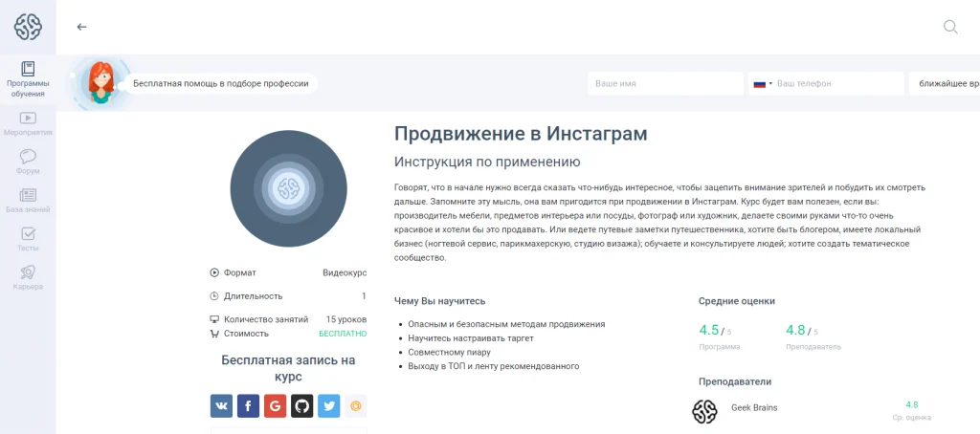Click the БЕСПЛАТНО price label
980x434 pixels.
[343, 334]
